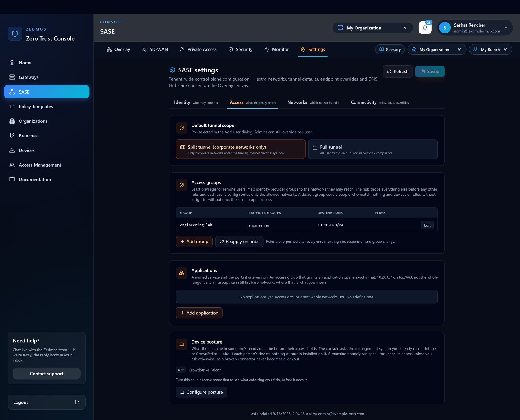The image size is (520, 420).
Task: Click the user avatar circle with S
Action: (445, 28)
